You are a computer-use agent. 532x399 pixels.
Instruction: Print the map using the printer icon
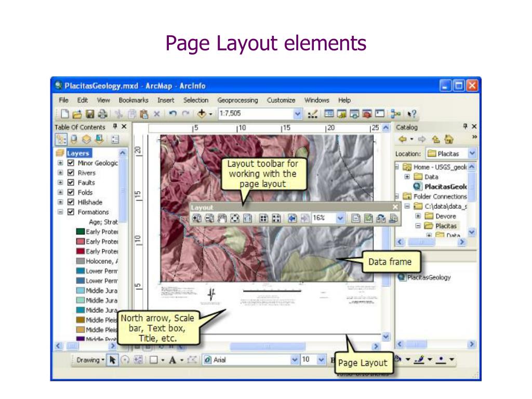[102, 114]
